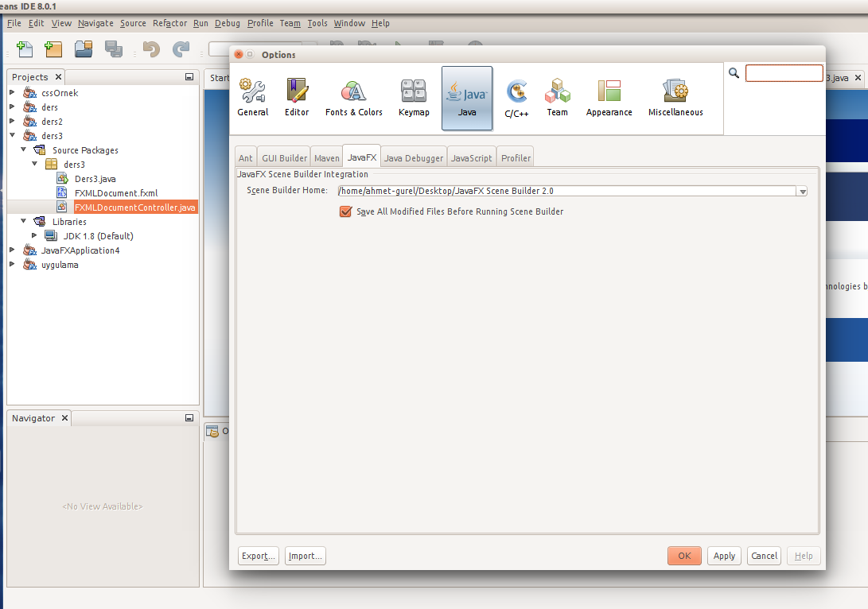Open the File menu
Screen dimensions: 868x609
14,23
